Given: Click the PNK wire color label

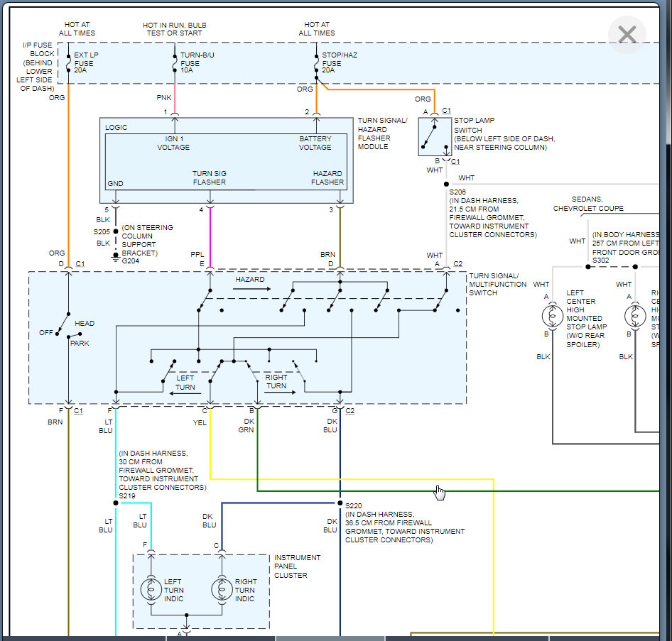Looking at the screenshot, I should 163,98.
